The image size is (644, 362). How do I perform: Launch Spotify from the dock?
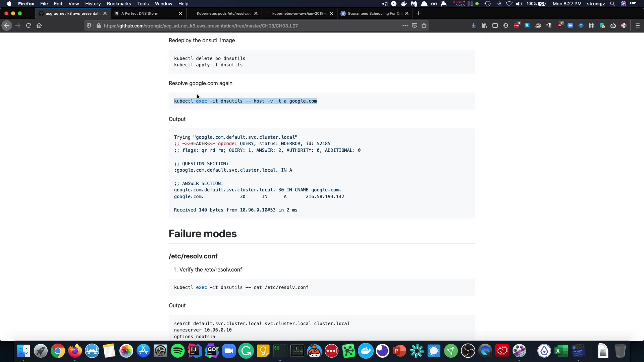[x=177, y=351]
